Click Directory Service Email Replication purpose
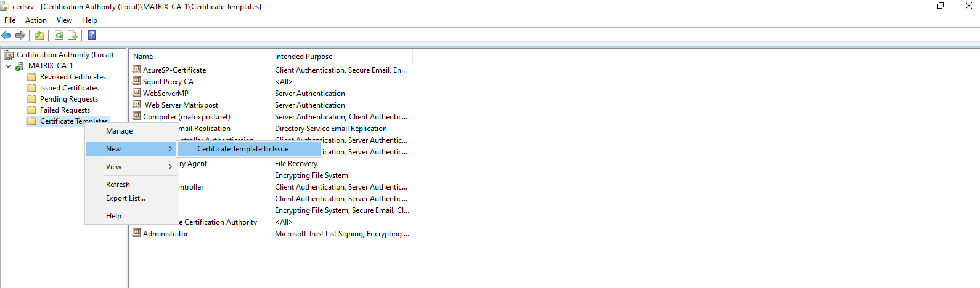The image size is (980, 288). (x=331, y=129)
